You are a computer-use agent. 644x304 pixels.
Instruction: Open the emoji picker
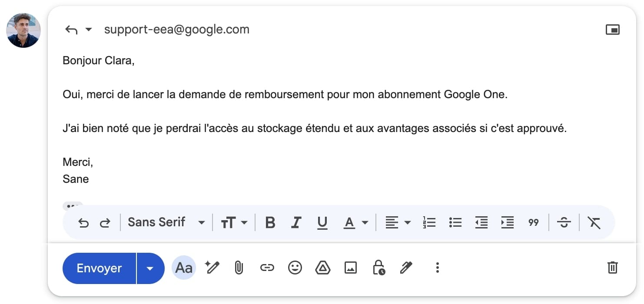pyautogui.click(x=295, y=268)
